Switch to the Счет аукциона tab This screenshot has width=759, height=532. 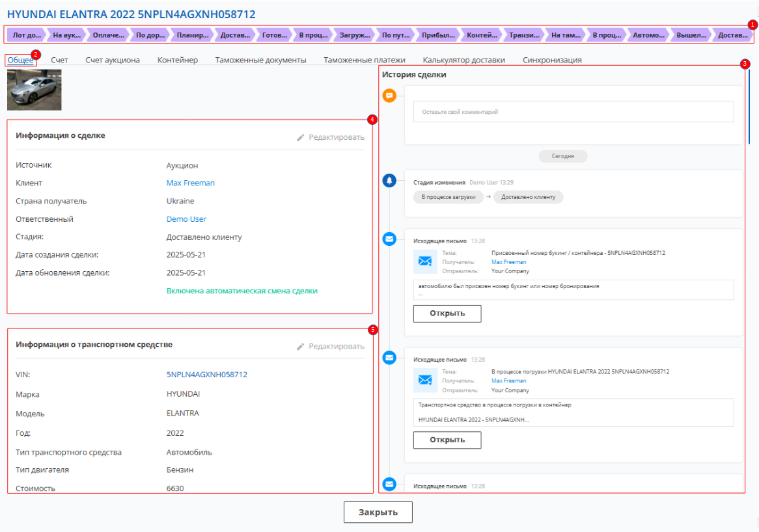[113, 60]
